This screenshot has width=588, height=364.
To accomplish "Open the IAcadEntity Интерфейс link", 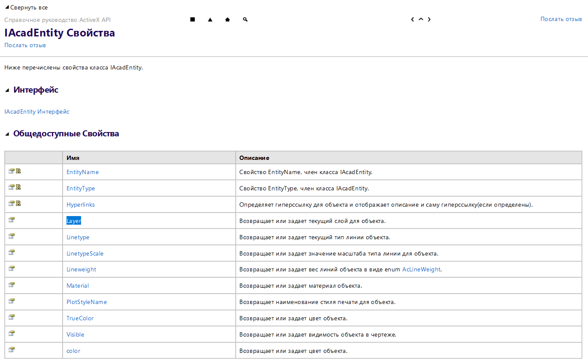I will click(x=37, y=111).
